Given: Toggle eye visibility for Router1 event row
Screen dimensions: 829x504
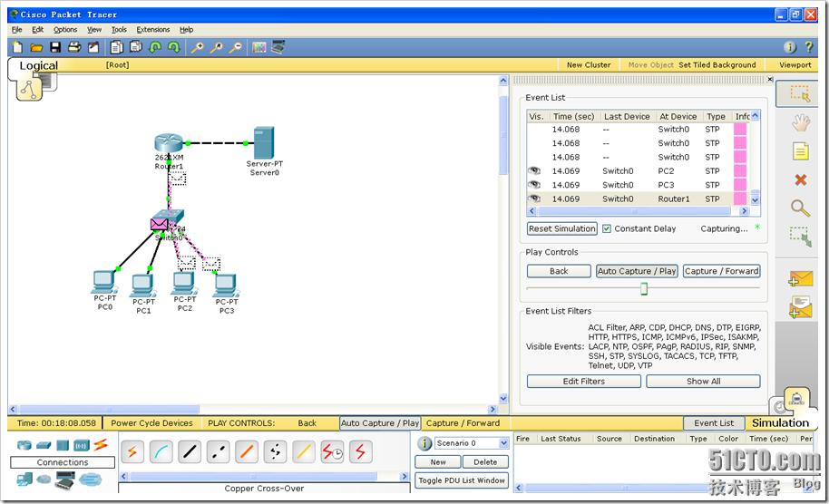Looking at the screenshot, I should click(535, 199).
